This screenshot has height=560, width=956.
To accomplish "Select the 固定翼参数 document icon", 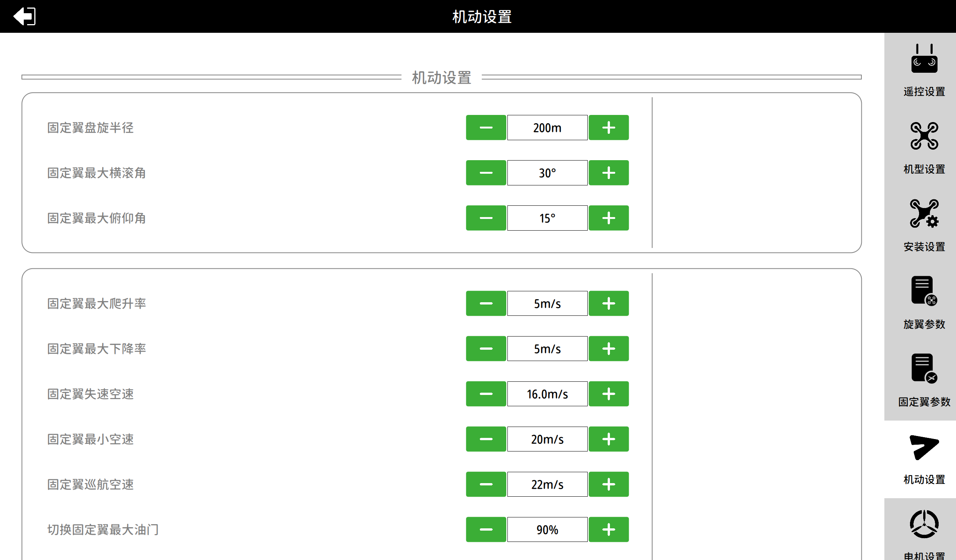I will click(x=924, y=369).
